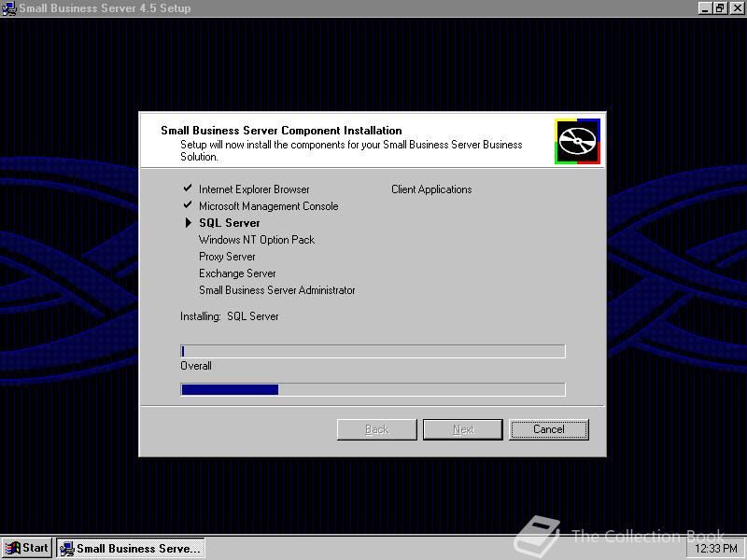
Task: Click the setup icon in the title bar
Action: (9, 8)
